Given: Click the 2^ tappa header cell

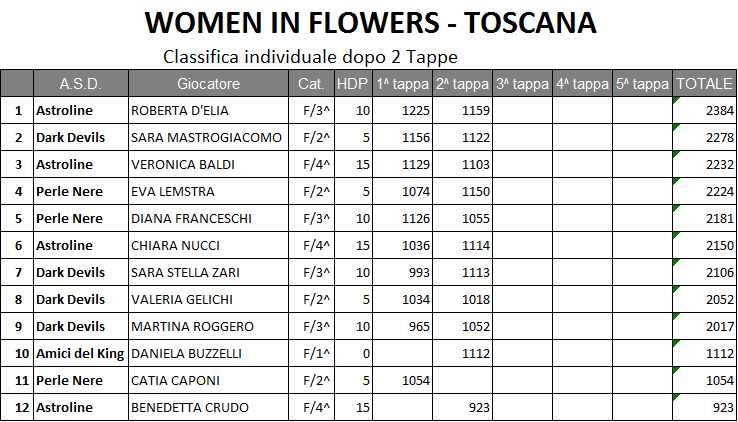Looking at the screenshot, I should pos(462,84).
